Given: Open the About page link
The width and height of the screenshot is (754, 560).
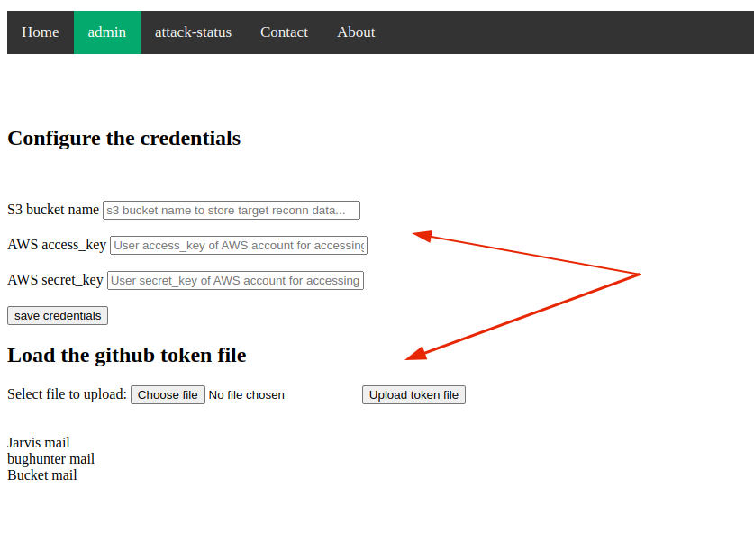Looking at the screenshot, I should (x=355, y=32).
